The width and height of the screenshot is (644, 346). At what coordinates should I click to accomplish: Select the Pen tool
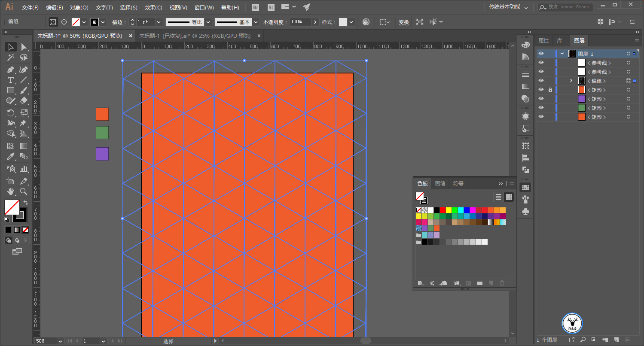(x=11, y=70)
